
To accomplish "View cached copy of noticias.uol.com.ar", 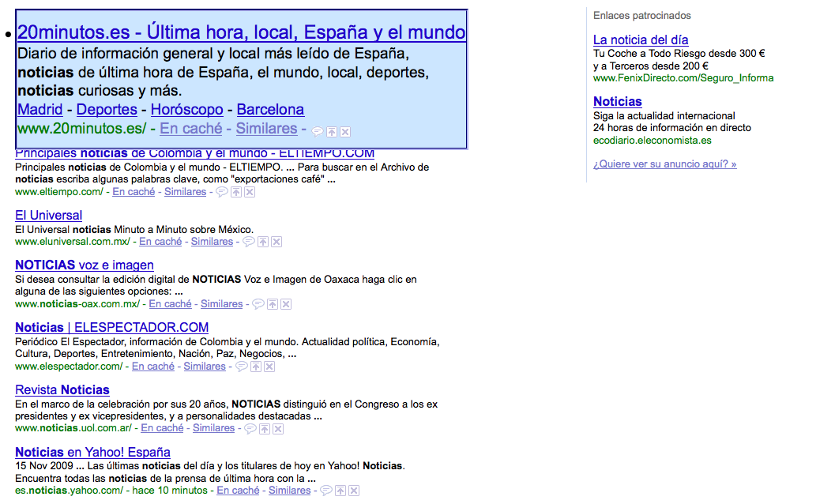I will 162,427.
